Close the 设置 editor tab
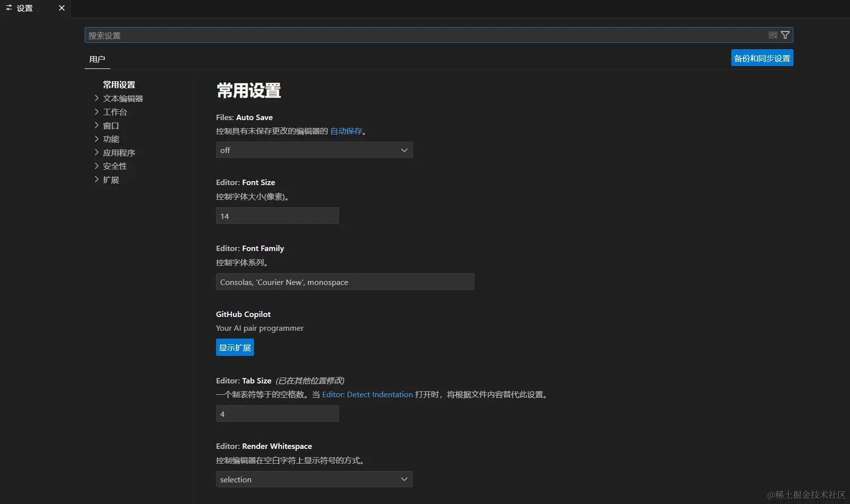The image size is (850, 504). [62, 8]
